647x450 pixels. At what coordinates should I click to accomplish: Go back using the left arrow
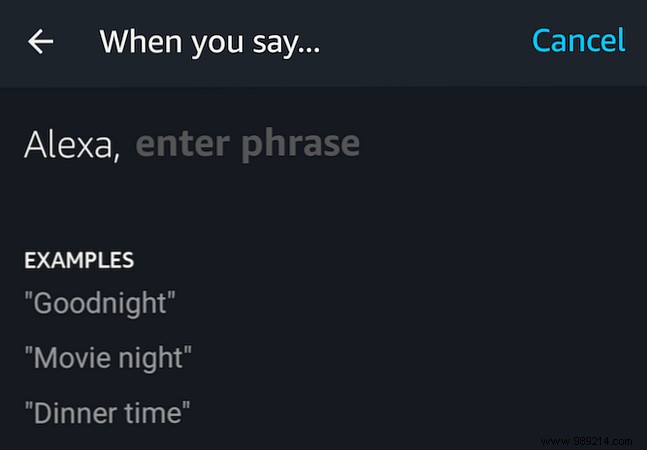[x=41, y=42]
